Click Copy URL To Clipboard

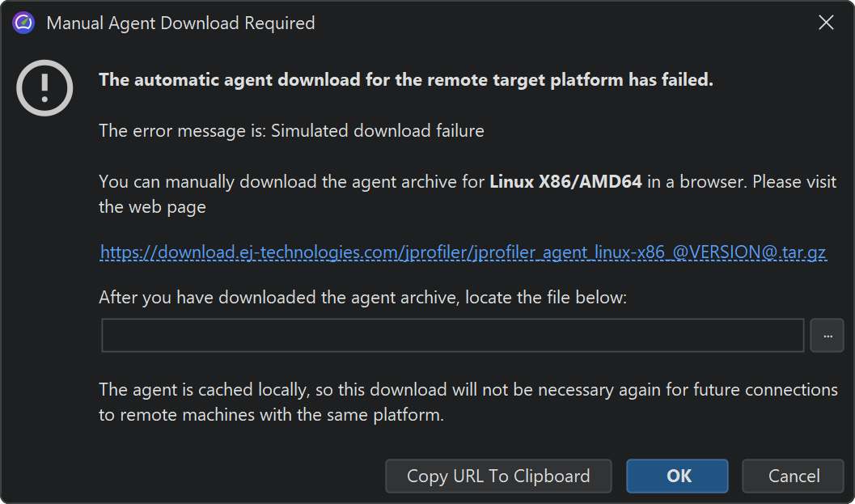coord(498,476)
